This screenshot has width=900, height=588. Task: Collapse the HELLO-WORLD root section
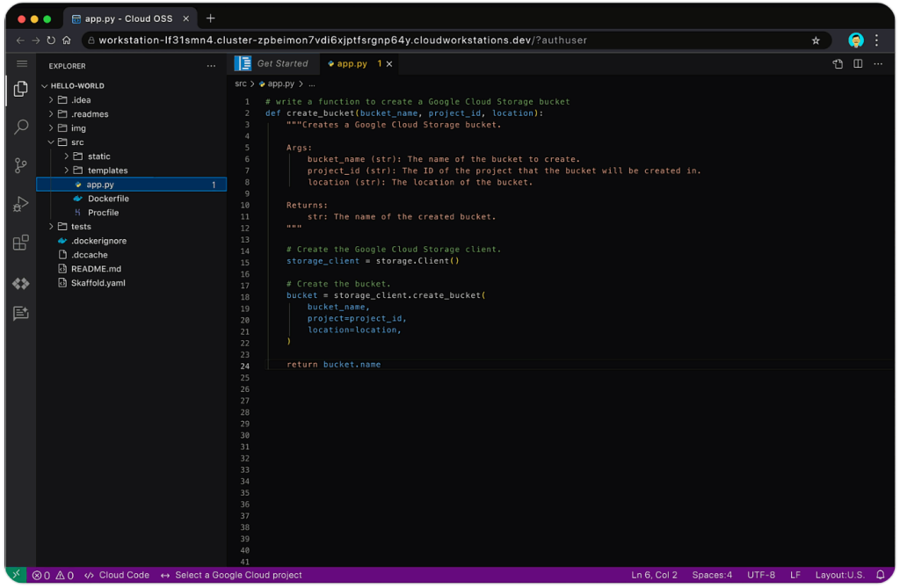77,86
